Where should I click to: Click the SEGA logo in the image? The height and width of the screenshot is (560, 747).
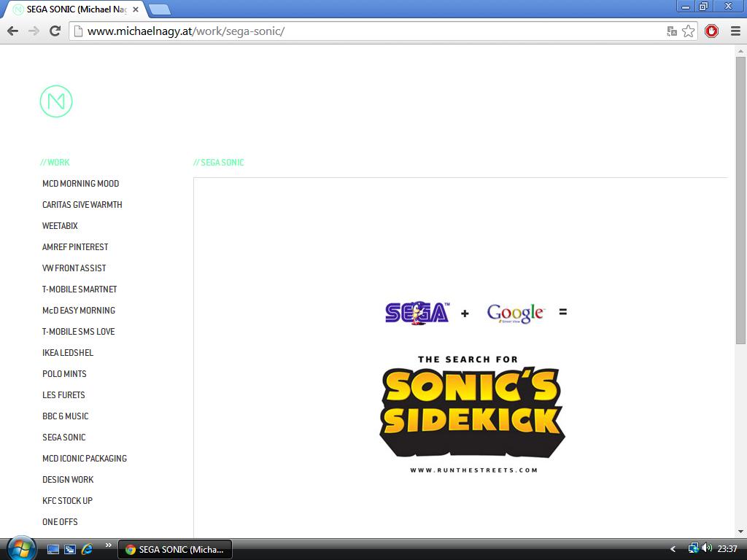(x=417, y=313)
